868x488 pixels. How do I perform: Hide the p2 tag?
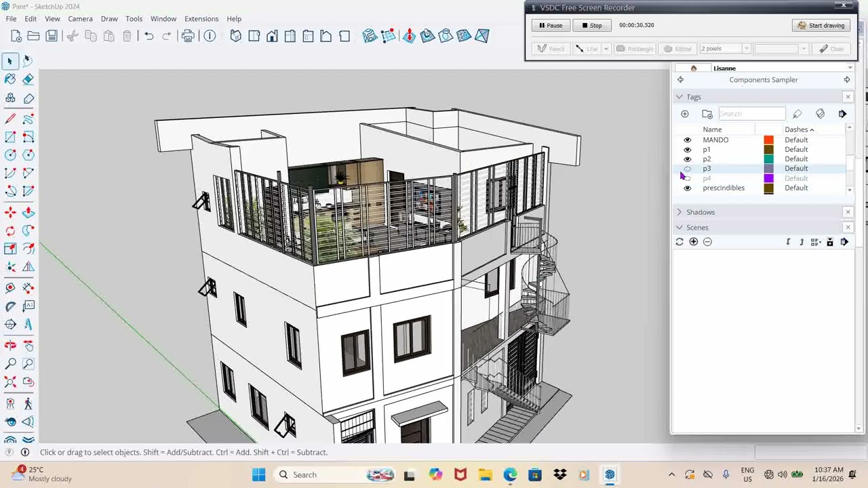(688, 159)
